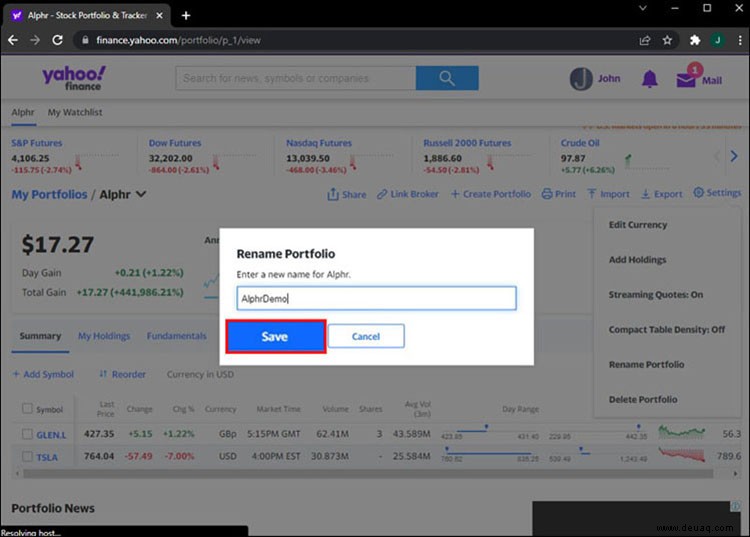Switch to the Fundamentals tab
Image resolution: width=750 pixels, height=537 pixels.
(176, 336)
